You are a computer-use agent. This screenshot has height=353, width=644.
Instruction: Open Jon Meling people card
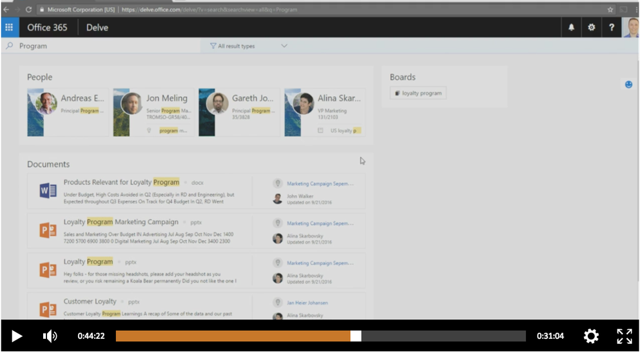click(153, 112)
